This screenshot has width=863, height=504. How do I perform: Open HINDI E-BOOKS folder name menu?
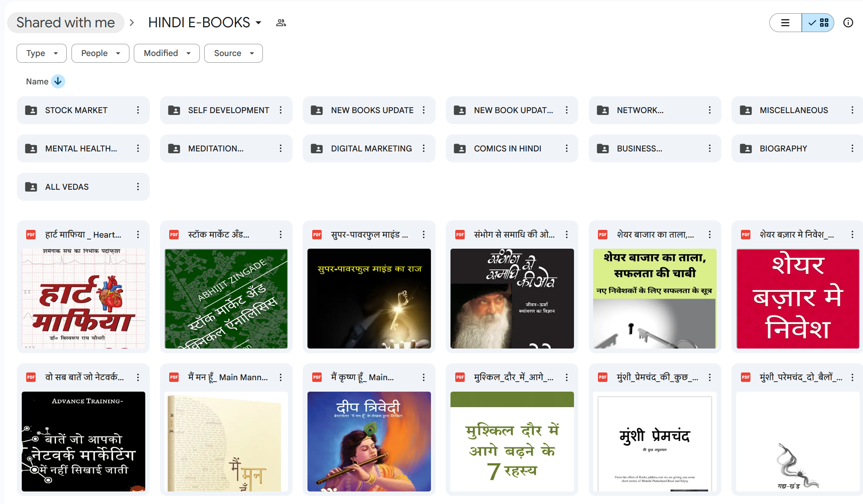click(x=205, y=23)
